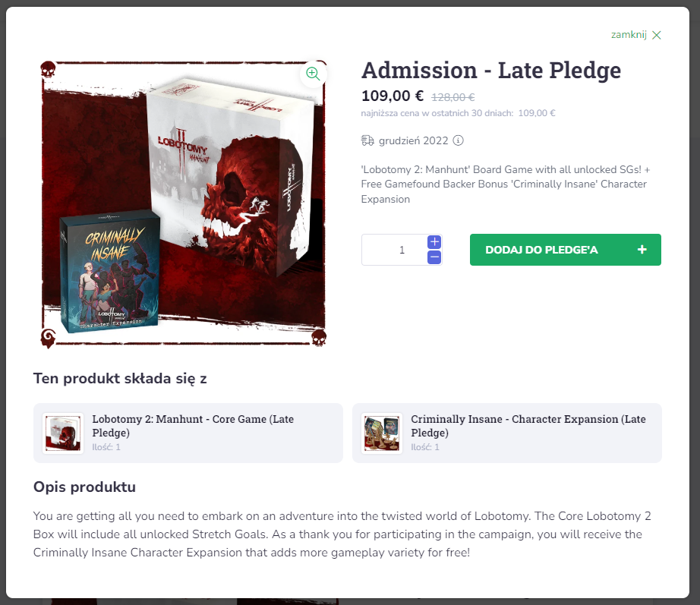Click the X icon beside zamknij

tap(656, 35)
